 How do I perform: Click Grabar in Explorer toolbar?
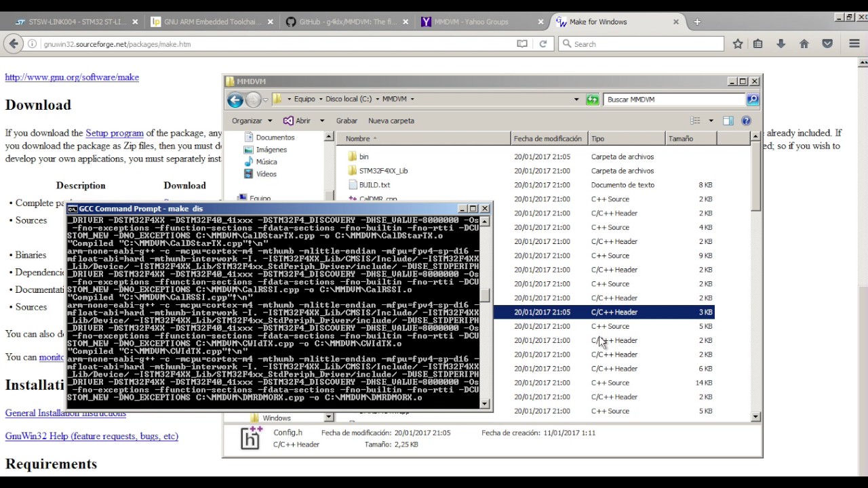click(347, 121)
